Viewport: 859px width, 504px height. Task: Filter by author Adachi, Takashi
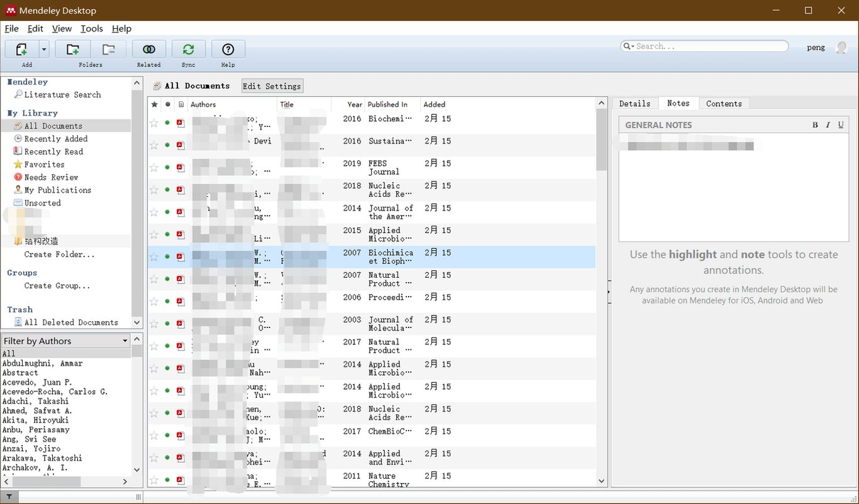[x=35, y=401]
